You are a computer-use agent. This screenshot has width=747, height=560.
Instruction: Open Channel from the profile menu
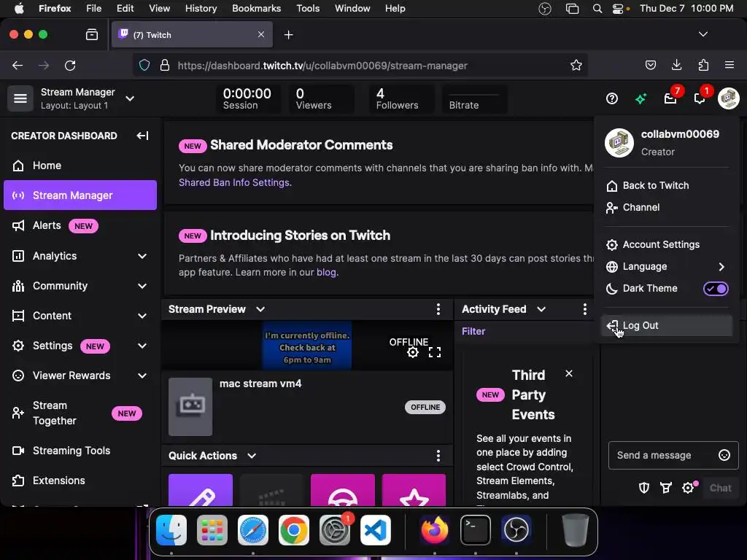666,208
